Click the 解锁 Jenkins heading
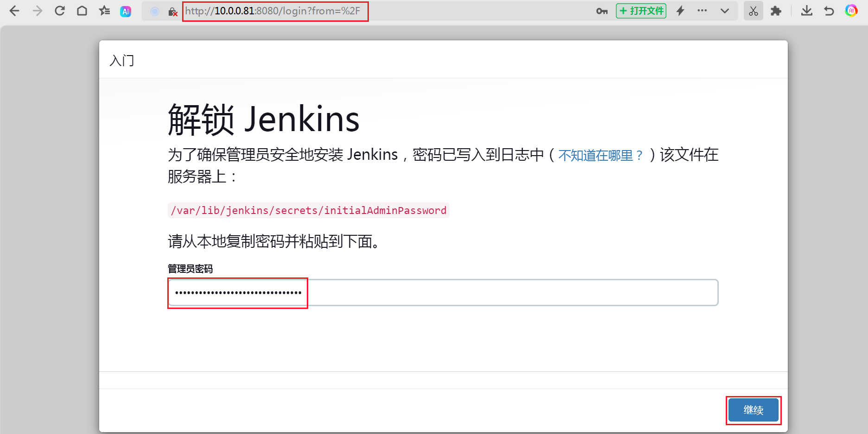Screen dimensions: 868x434 tap(264, 120)
